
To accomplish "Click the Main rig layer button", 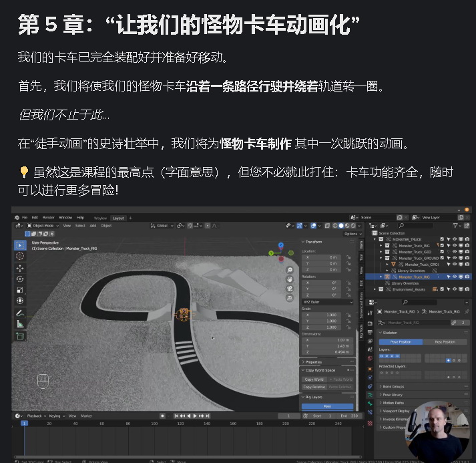I will tap(327, 406).
